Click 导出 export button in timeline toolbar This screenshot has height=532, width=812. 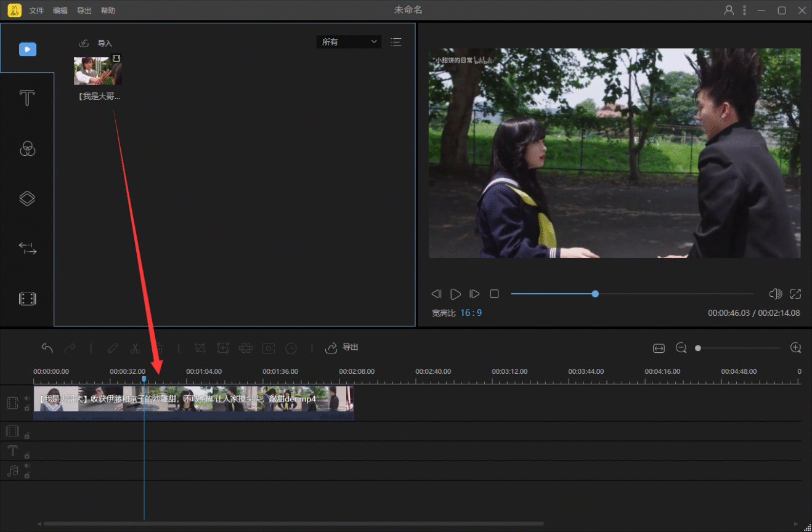[343, 347]
